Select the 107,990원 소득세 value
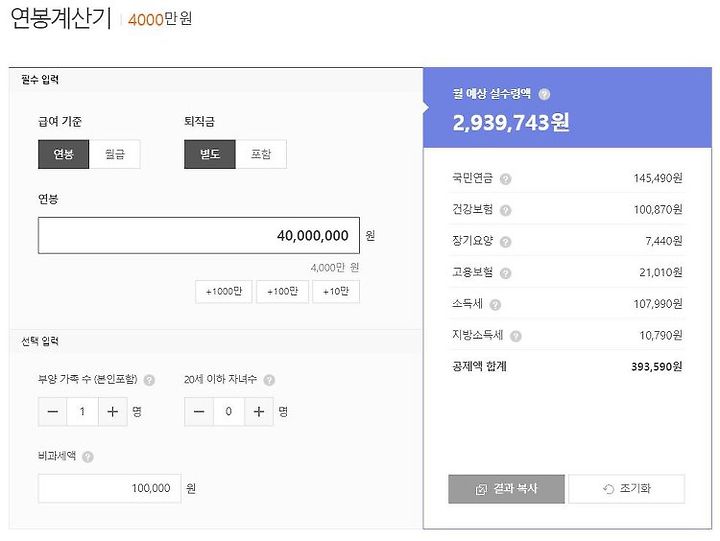 (658, 304)
